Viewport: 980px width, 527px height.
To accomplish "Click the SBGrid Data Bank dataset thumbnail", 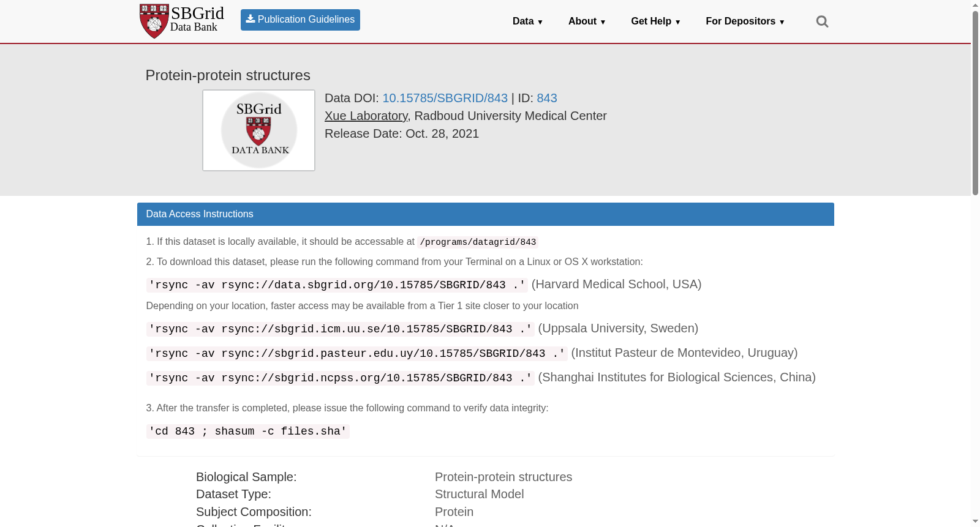I will tap(259, 130).
